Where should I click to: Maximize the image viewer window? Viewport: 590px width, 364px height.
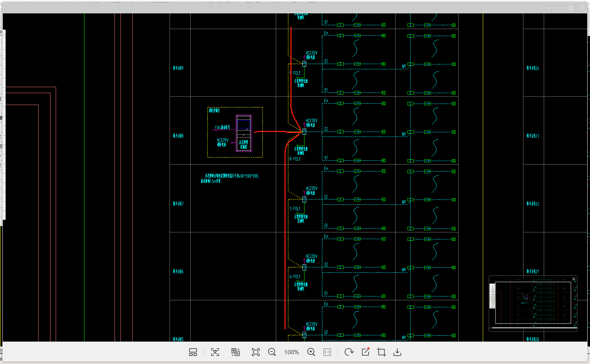click(x=571, y=8)
